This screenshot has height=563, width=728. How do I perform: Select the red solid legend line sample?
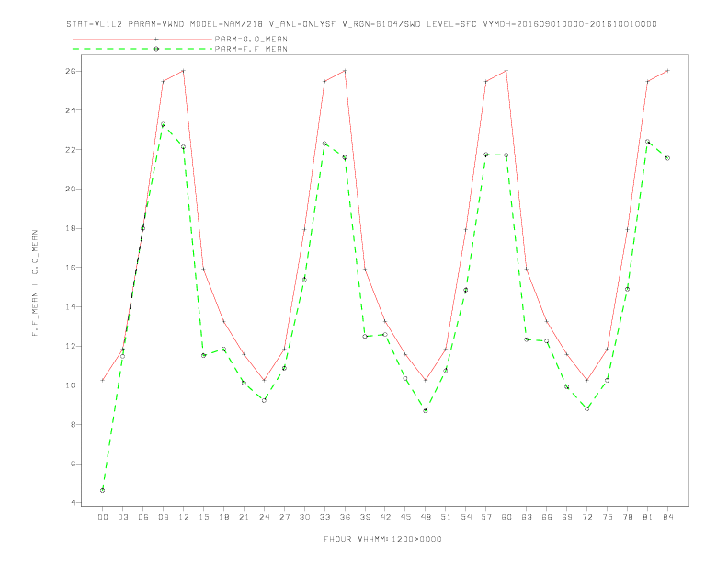click(142, 39)
